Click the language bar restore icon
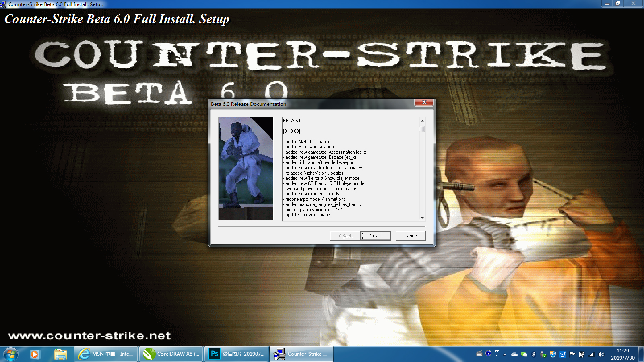The image size is (644, 362). pos(497,352)
